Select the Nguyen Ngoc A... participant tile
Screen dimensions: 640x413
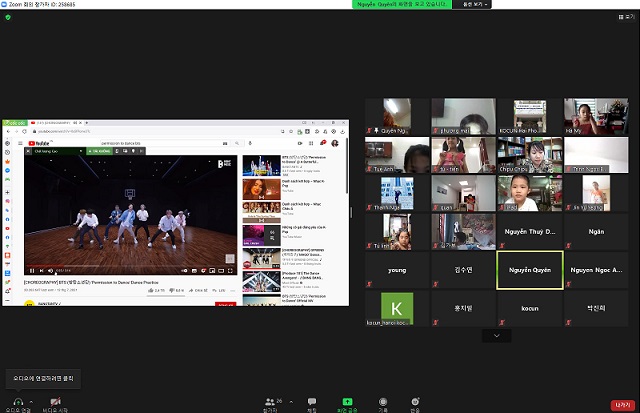596,270
